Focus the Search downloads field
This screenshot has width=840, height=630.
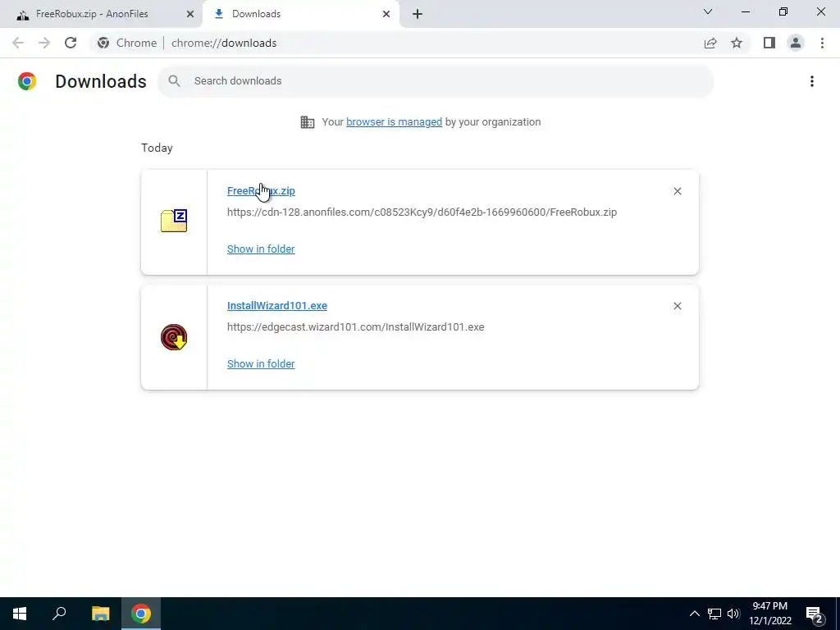436,81
